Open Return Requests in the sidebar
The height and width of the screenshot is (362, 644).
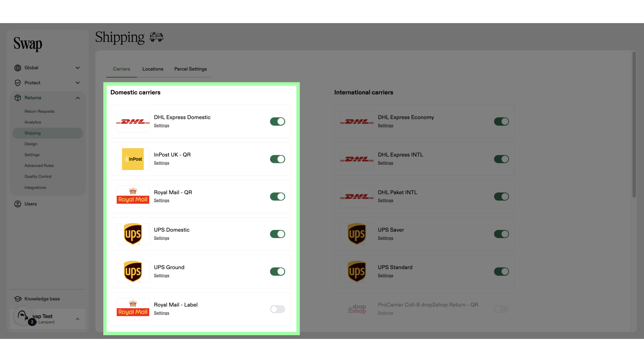tap(39, 111)
